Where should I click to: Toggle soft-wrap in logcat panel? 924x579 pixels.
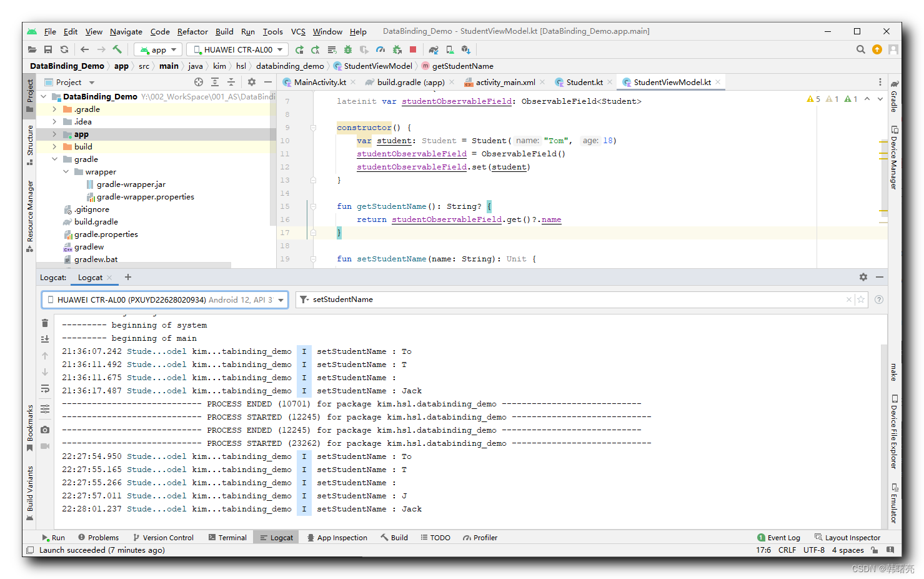(45, 388)
